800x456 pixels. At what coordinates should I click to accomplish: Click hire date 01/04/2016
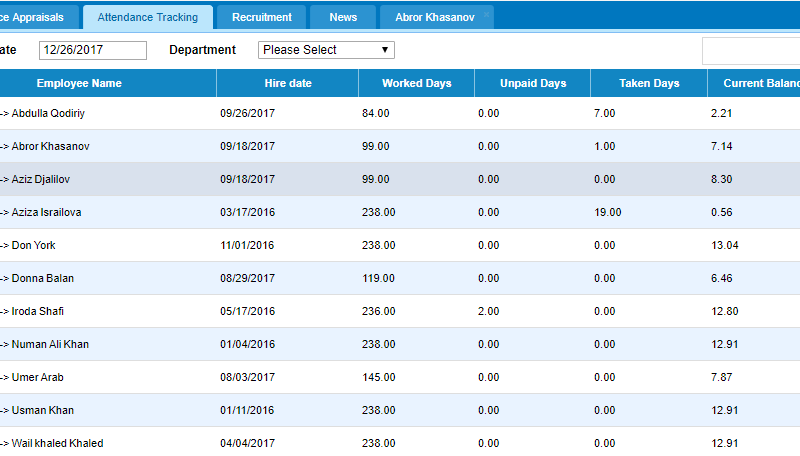pyautogui.click(x=247, y=344)
